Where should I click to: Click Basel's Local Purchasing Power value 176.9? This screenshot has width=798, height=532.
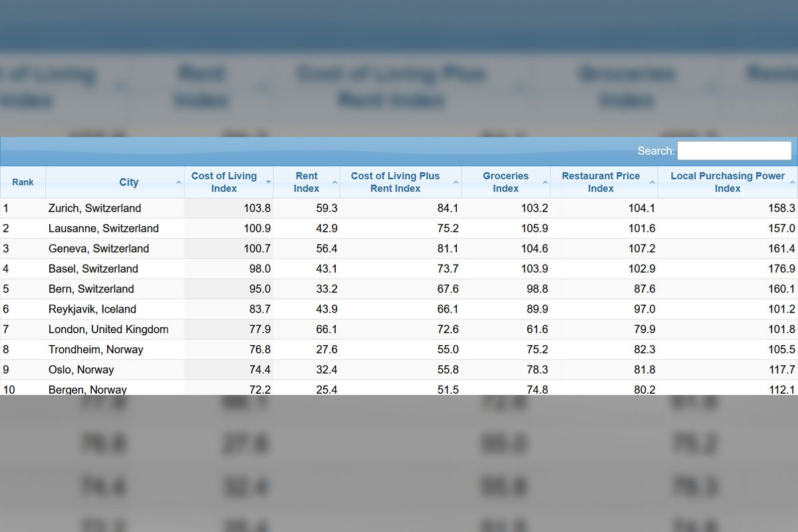pyautogui.click(x=781, y=269)
